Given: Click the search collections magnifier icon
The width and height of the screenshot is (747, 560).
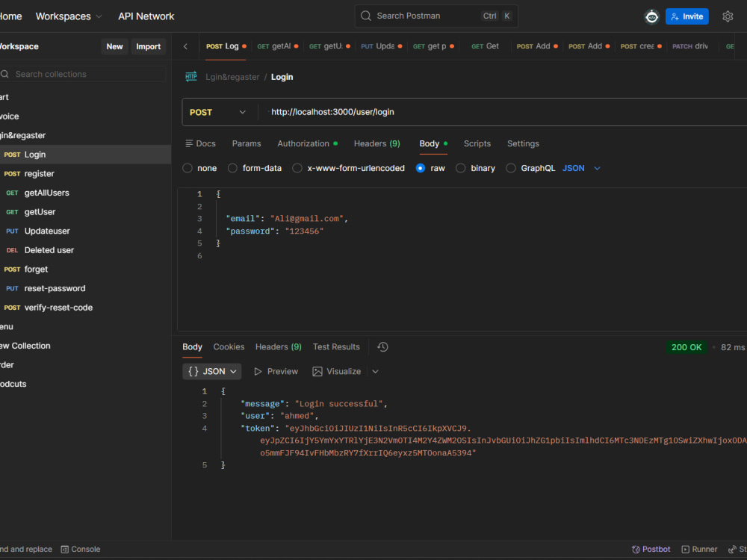Looking at the screenshot, I should coord(4,74).
